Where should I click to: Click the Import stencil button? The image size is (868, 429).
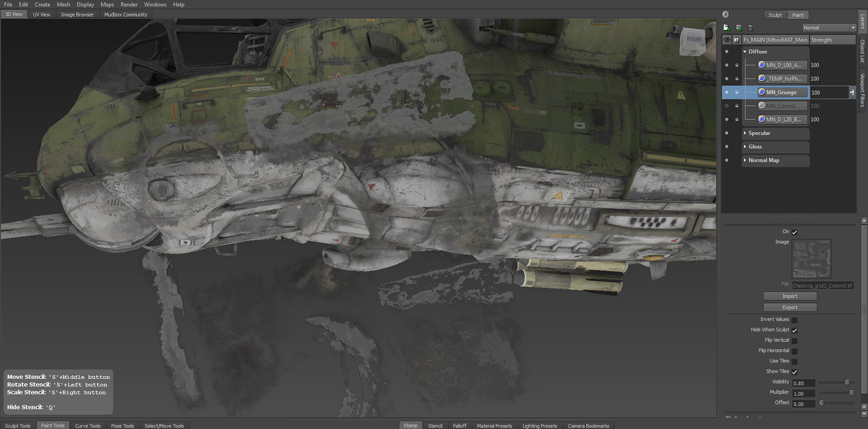pos(790,296)
